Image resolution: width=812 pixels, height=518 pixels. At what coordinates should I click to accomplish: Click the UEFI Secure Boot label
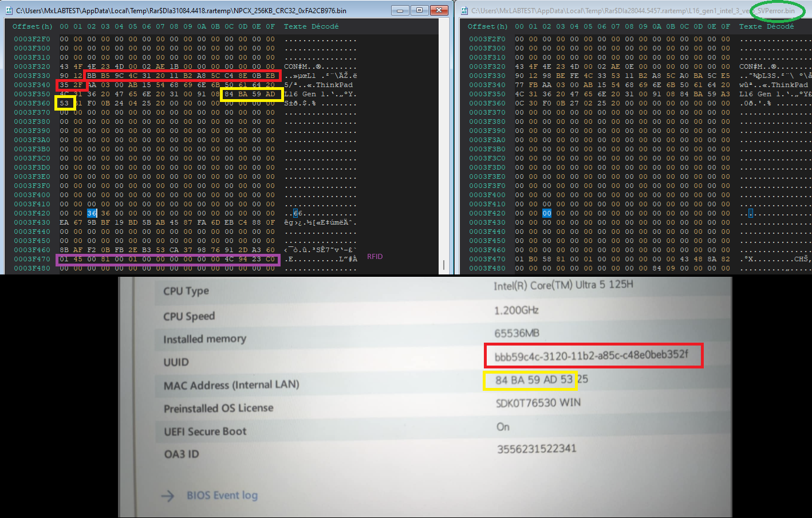point(205,431)
